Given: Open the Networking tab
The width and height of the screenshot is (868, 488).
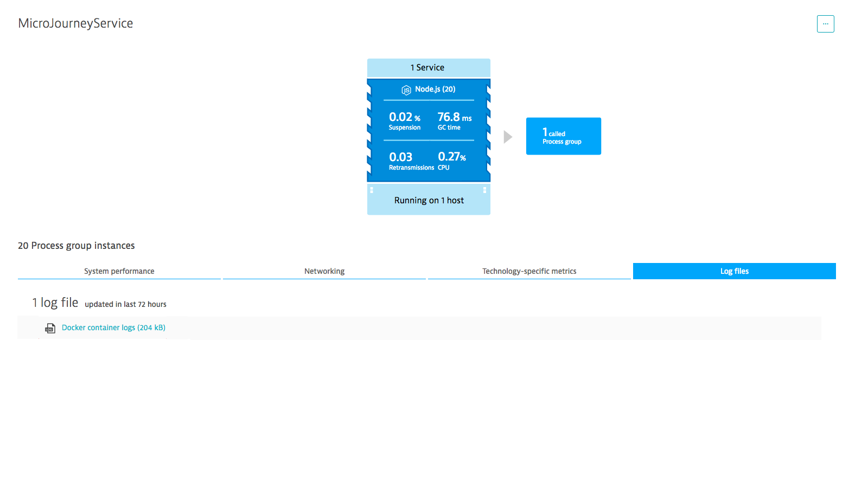Looking at the screenshot, I should [x=324, y=271].
